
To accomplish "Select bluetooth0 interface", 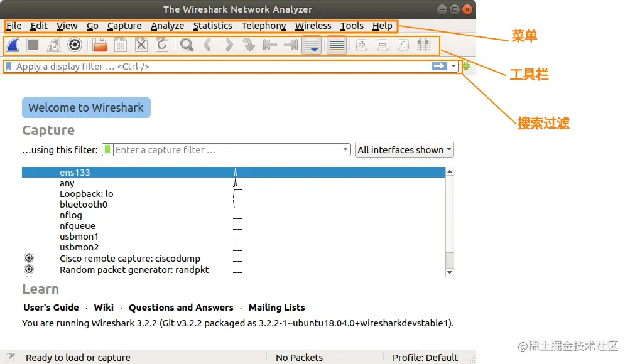I will [x=234, y=204].
